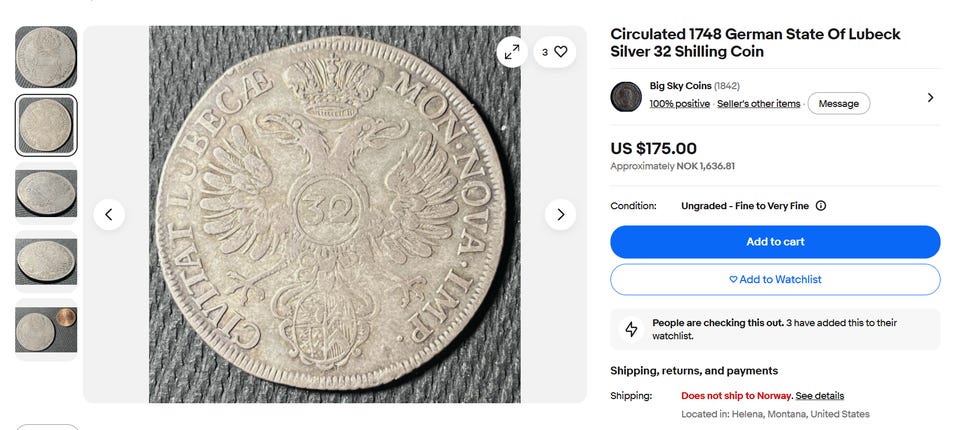
Task: Open Big Sky Coins seller page
Action: click(680, 86)
